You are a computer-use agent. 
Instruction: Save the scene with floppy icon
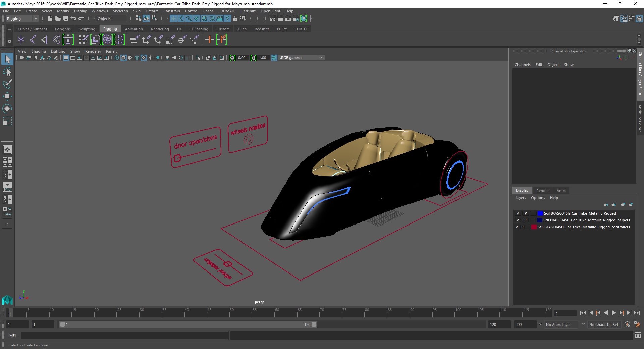[x=66, y=19]
